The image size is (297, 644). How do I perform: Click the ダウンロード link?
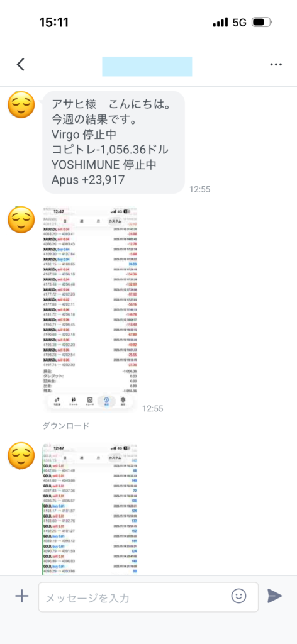tap(65, 426)
